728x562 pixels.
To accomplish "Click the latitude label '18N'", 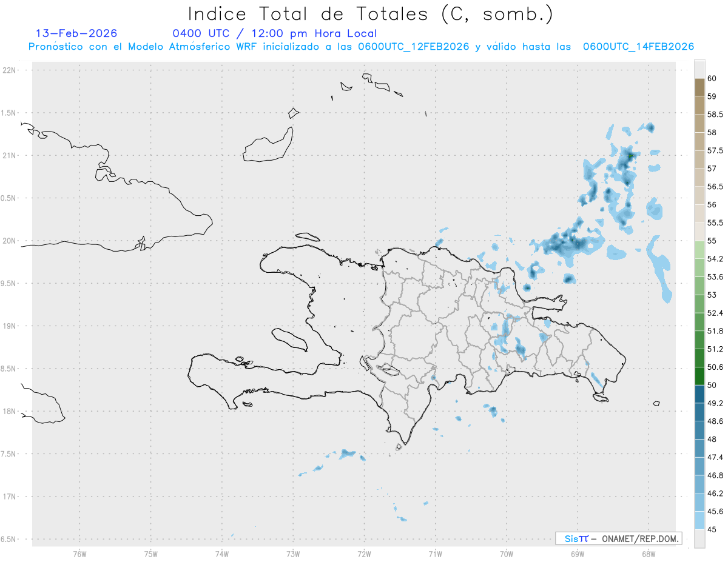I will [9, 411].
